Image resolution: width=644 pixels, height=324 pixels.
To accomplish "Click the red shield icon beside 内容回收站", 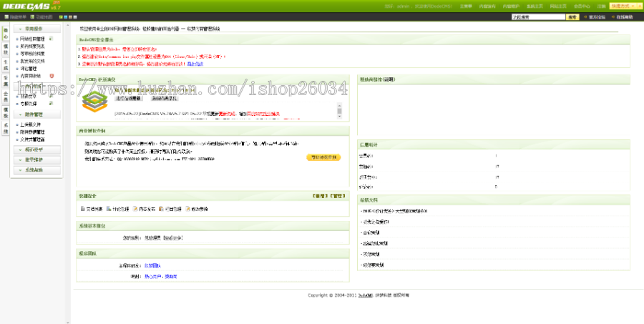I will tap(52, 76).
